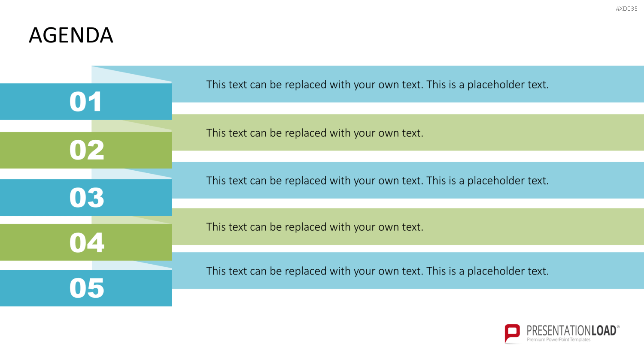Click the red PresentationLoad logo icon
The image size is (644, 362).
click(x=512, y=334)
